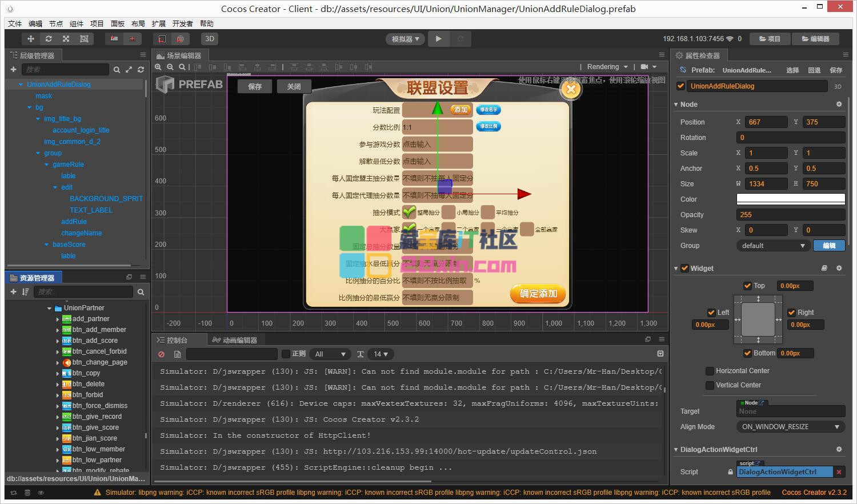Image resolution: width=857 pixels, height=504 pixels.
Task: Clear the console log output
Action: (162, 354)
